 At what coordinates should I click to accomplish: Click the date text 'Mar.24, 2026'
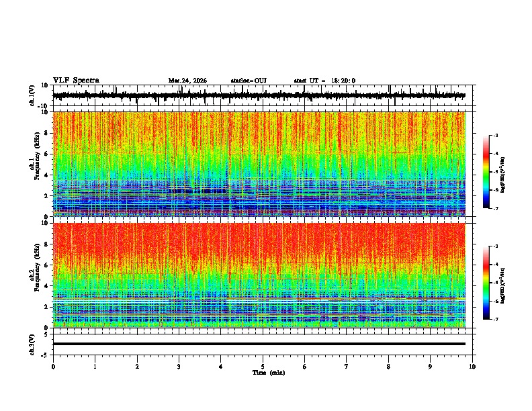tap(187, 81)
